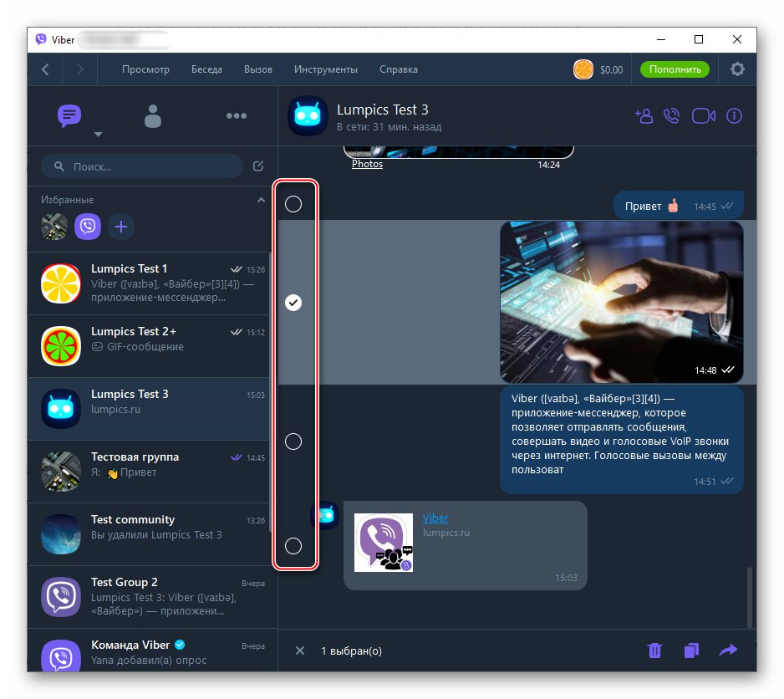Select the Viber link message circle
This screenshot has width=784, height=699.
point(293,546)
